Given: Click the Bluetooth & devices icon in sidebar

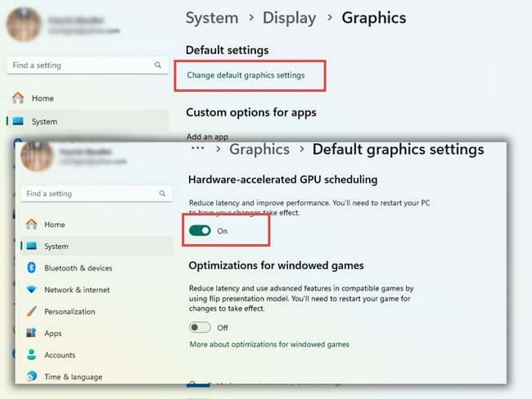Looking at the screenshot, I should 32,268.
